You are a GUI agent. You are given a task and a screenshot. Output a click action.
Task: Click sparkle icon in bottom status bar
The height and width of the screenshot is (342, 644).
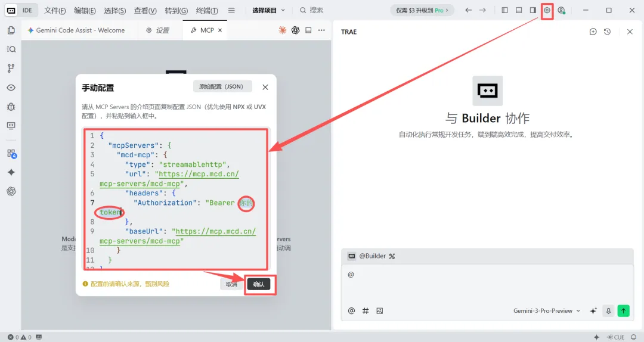pos(597,337)
